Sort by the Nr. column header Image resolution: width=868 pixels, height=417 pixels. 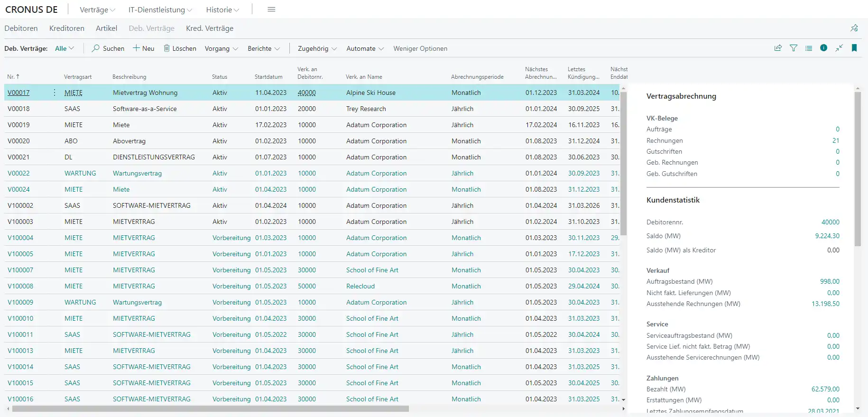(13, 76)
